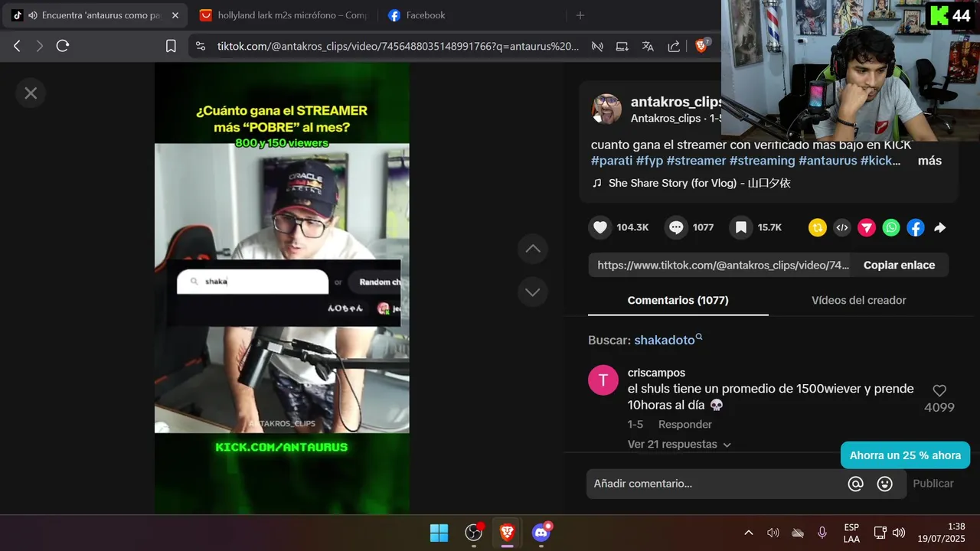980x551 pixels.
Task: Click the tiktok.com address bar URL
Action: [x=398, y=46]
